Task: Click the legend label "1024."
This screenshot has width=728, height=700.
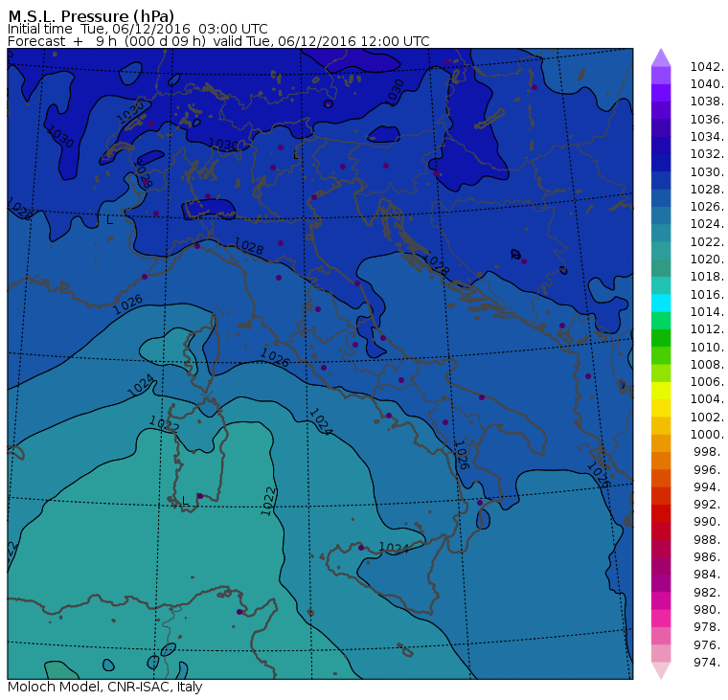Action: (x=707, y=224)
